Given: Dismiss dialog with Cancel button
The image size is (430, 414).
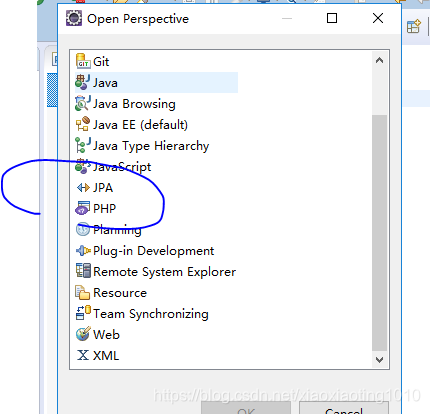Looking at the screenshot, I should click(344, 409).
